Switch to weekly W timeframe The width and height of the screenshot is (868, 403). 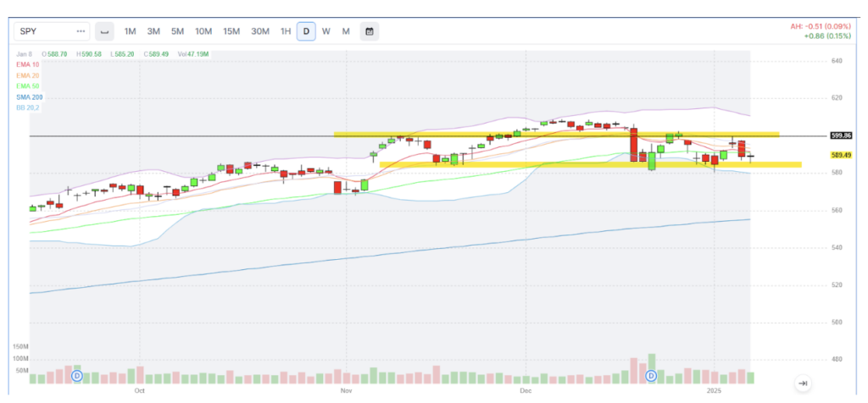(326, 31)
